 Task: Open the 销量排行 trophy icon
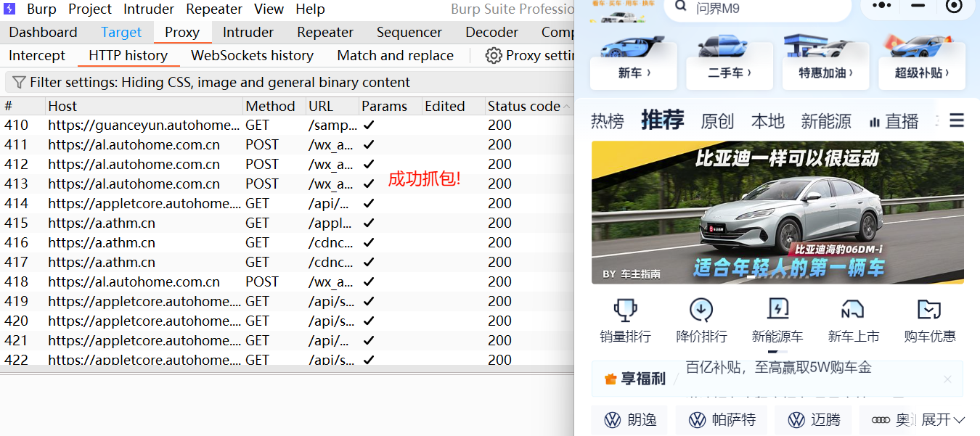pos(625,310)
